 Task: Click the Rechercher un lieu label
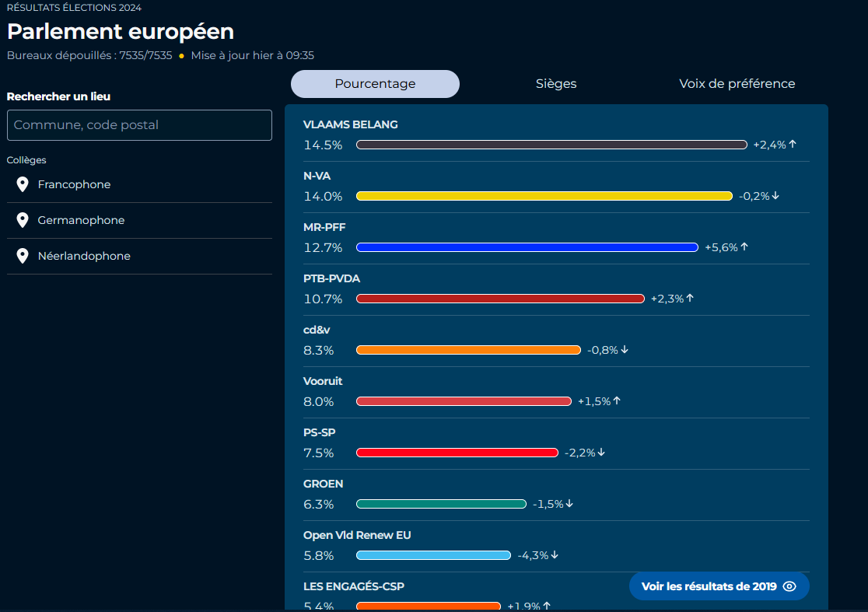tap(58, 96)
